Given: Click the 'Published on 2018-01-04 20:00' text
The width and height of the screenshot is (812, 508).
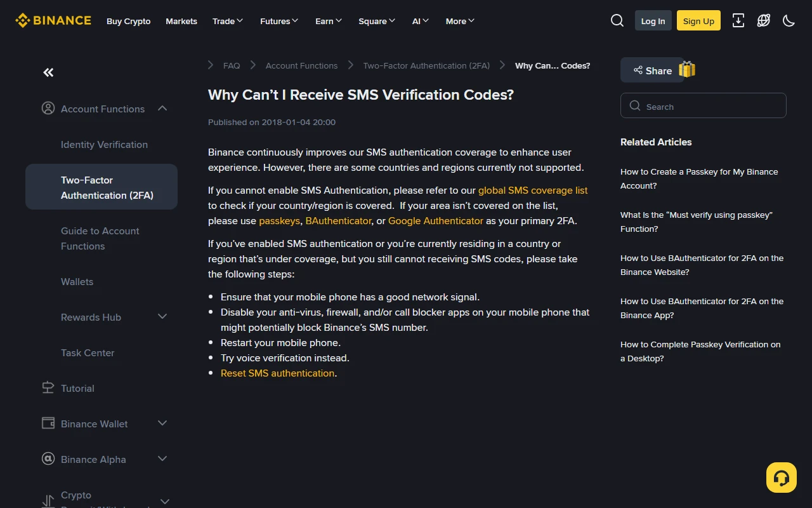Looking at the screenshot, I should (x=272, y=122).
